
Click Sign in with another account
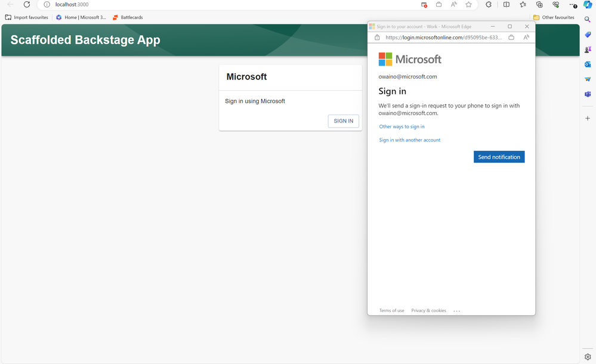410,140
